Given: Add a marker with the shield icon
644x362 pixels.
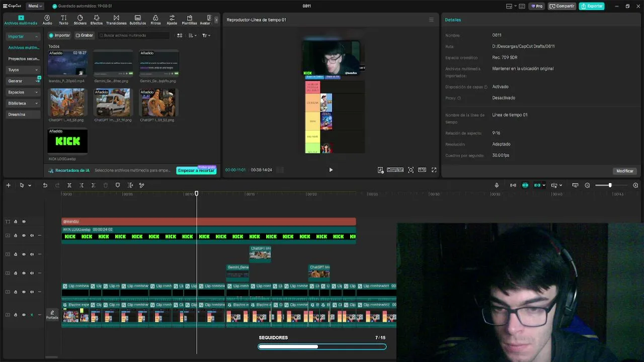Looking at the screenshot, I should click(x=118, y=186).
